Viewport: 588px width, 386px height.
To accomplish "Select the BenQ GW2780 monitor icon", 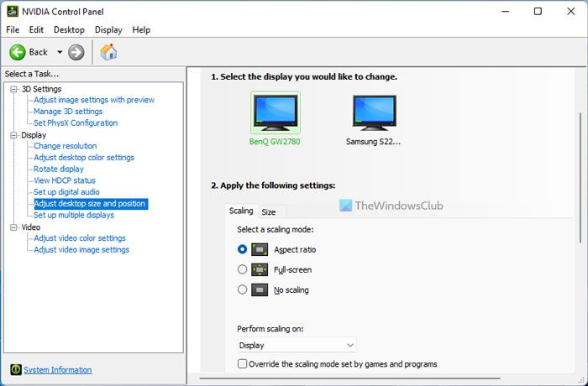I will click(x=276, y=112).
